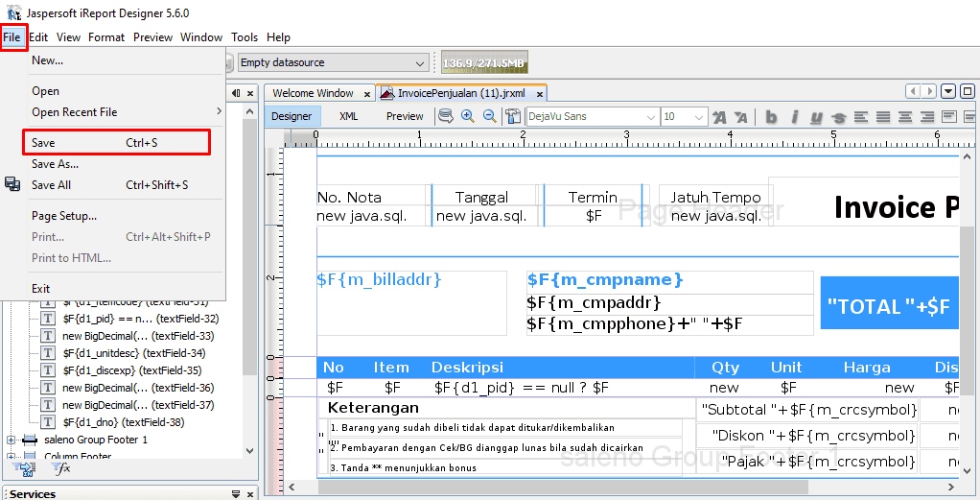Select the $F{m_cmpname} field in the designer

click(x=669, y=280)
